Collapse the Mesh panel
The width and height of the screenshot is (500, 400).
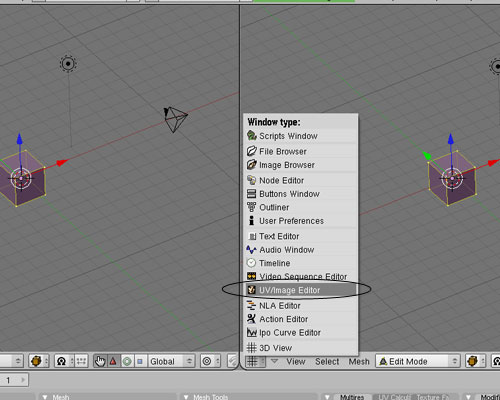[45, 397]
